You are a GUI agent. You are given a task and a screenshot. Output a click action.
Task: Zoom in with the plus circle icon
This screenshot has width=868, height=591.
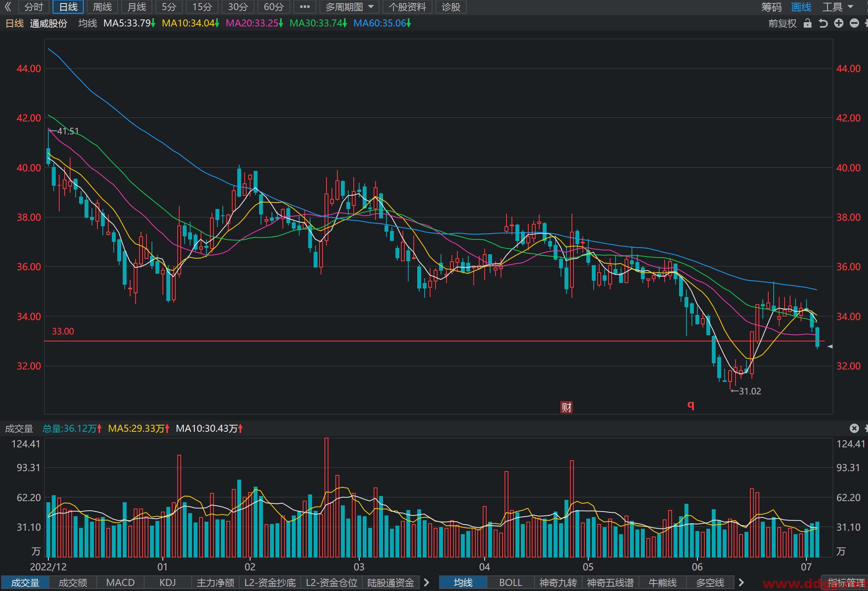839,23
